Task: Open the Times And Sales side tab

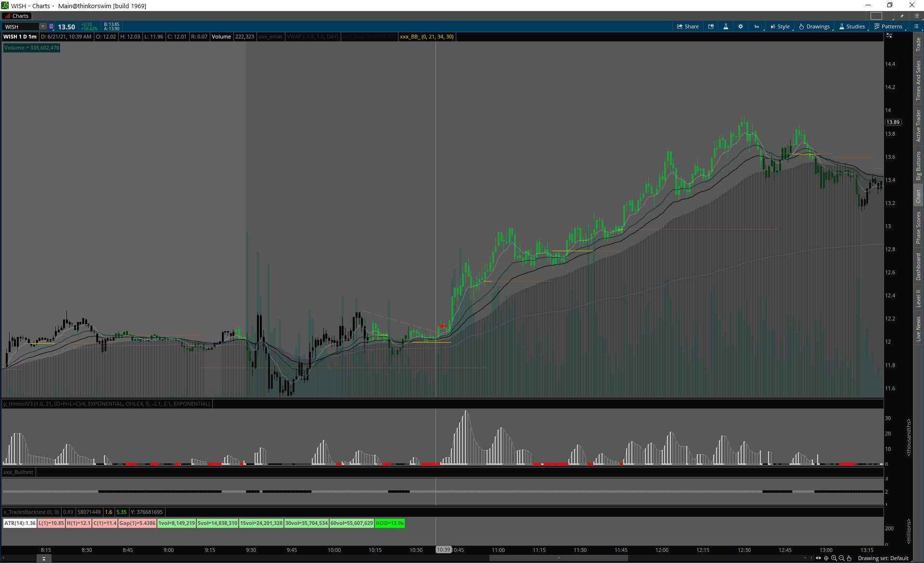Action: (918, 80)
